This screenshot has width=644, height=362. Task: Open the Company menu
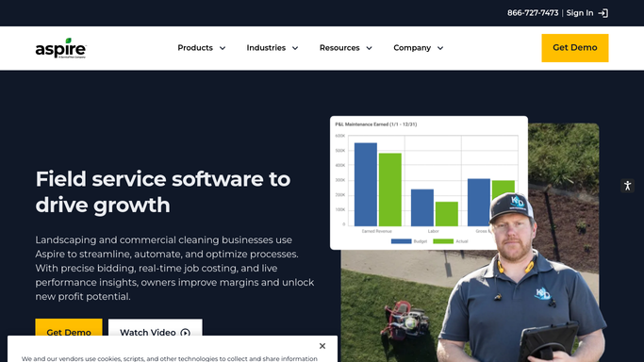pyautogui.click(x=418, y=48)
